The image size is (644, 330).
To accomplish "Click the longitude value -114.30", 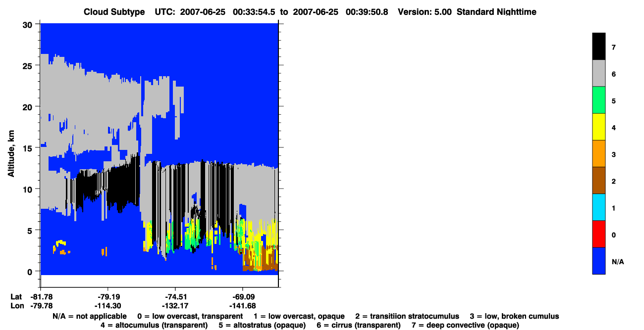I will (107, 306).
